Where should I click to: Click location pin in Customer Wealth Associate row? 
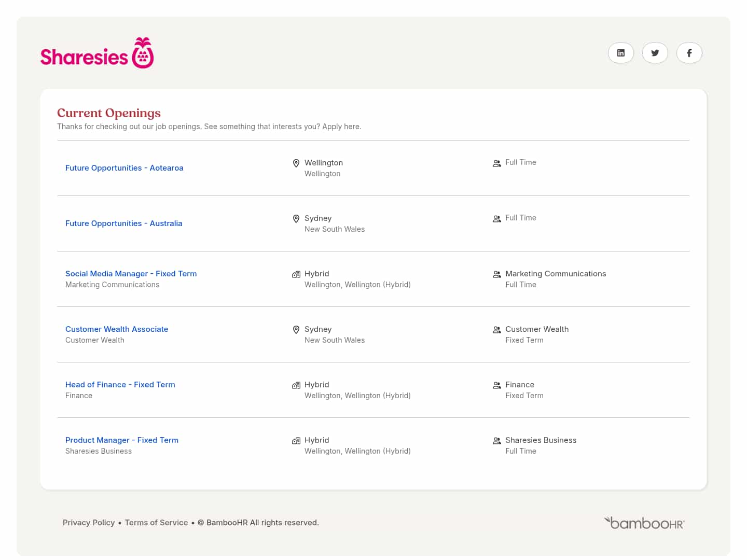coord(296,330)
